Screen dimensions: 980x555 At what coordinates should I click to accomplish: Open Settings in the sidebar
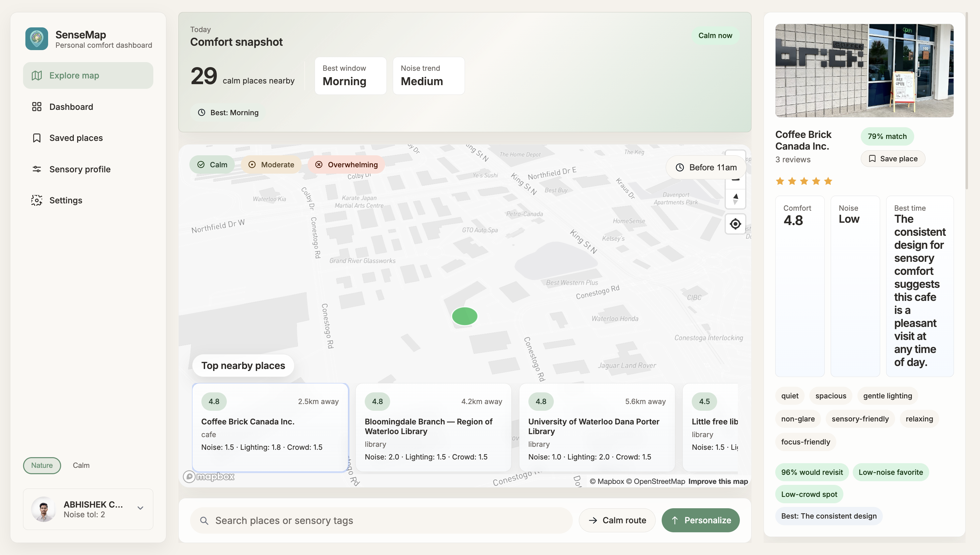click(x=65, y=200)
